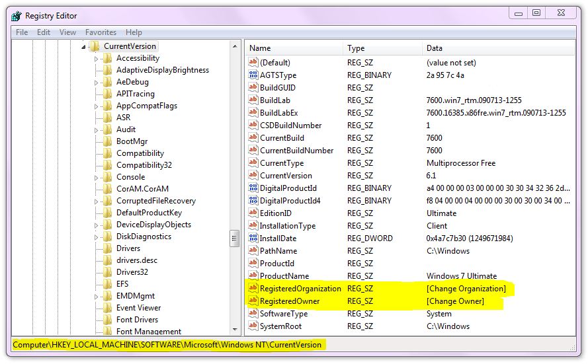
Task: Expand the Accessibility key
Action: [96, 59]
